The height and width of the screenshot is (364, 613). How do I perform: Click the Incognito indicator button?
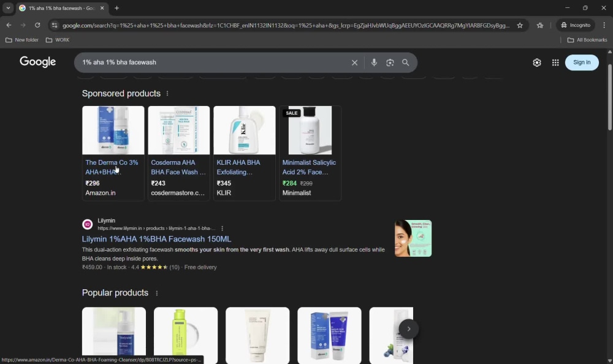click(576, 25)
